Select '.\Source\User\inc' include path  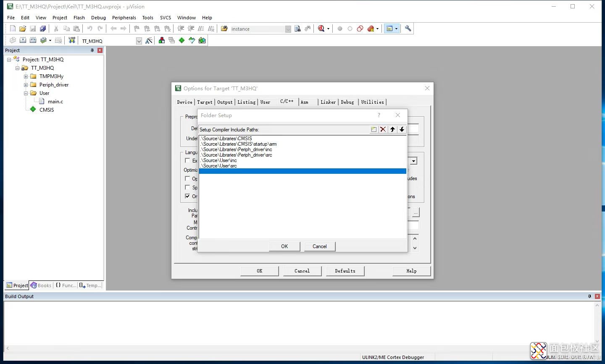pyautogui.click(x=218, y=160)
